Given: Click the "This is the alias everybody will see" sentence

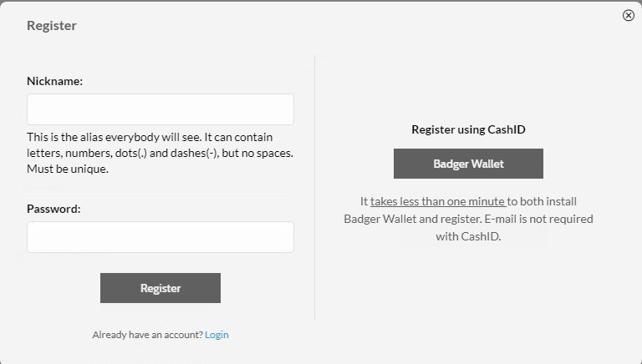Looking at the screenshot, I should [114, 137].
